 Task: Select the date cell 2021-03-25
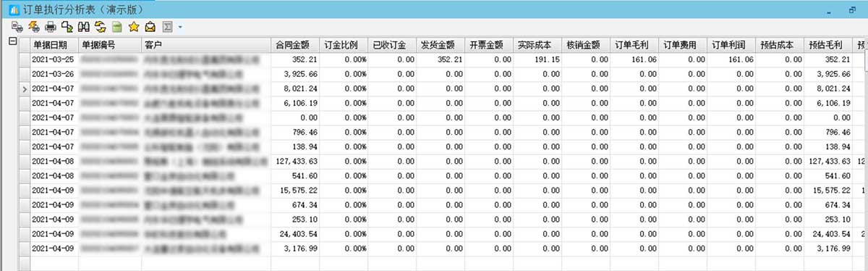point(54,59)
